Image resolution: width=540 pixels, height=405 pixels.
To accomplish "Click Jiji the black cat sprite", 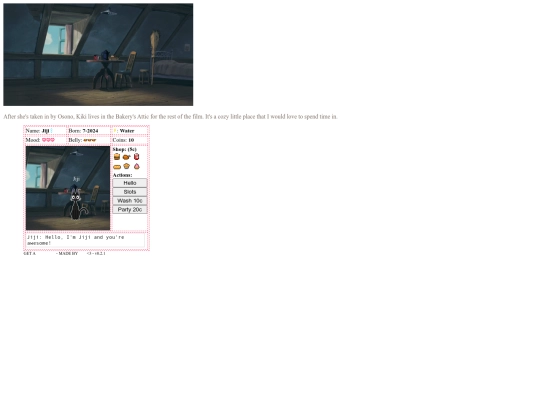I will (76, 204).
